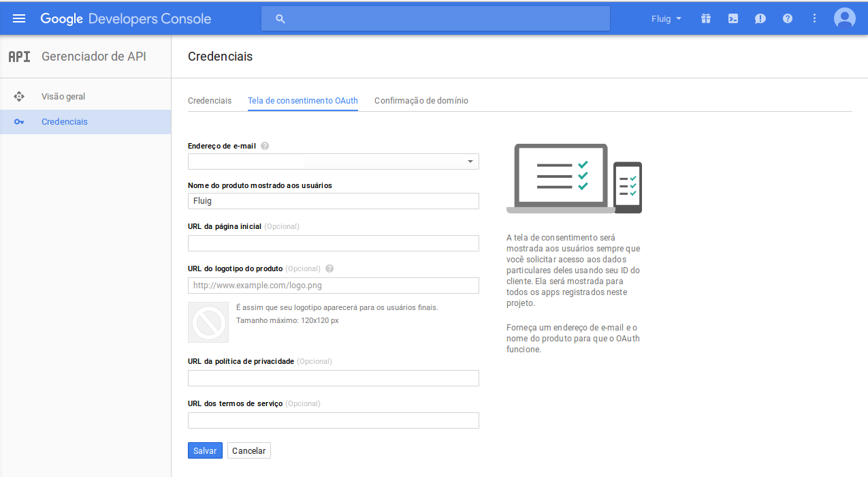Click the gift icon in top bar
Viewport: 868px width, 477px height.
tap(706, 18)
